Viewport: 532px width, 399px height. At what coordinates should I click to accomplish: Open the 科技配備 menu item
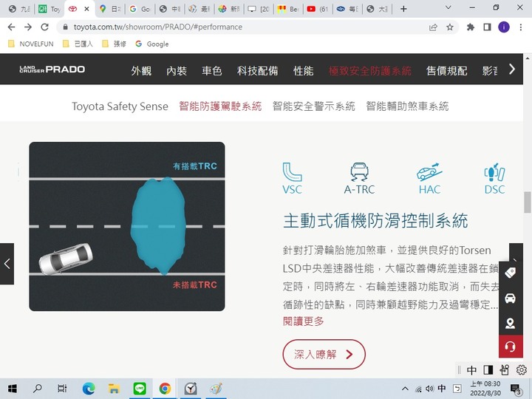(258, 71)
